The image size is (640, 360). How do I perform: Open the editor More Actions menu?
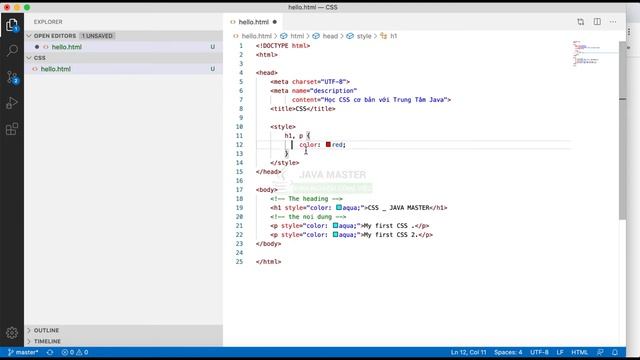[x=613, y=22]
